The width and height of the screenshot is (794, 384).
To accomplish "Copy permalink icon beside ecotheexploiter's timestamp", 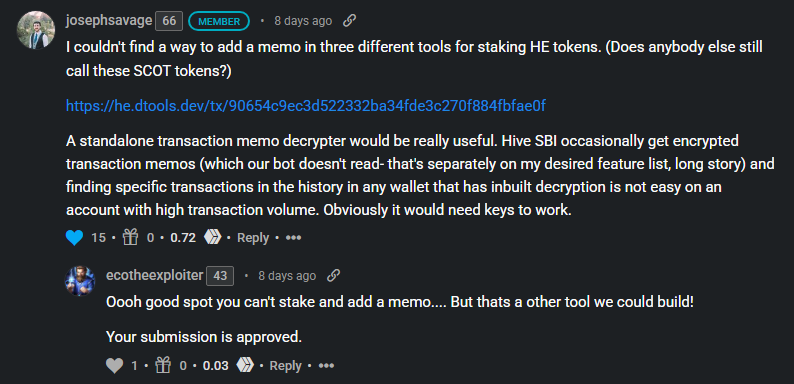I will [333, 276].
